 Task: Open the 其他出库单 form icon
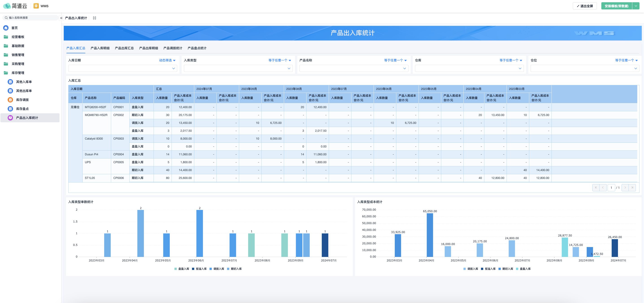pos(10,91)
